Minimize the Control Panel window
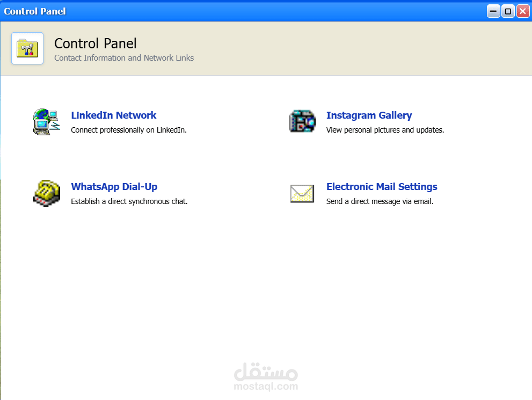Image resolution: width=532 pixels, height=400 pixels. tap(493, 11)
